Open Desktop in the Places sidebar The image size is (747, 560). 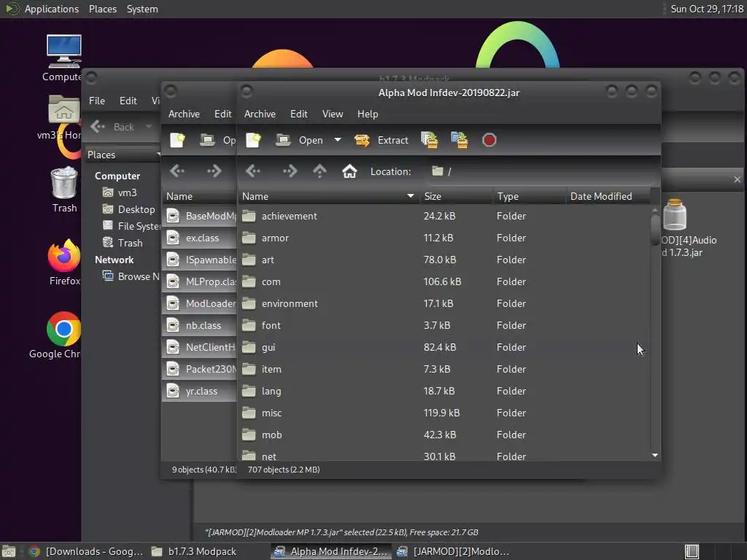click(x=128, y=209)
